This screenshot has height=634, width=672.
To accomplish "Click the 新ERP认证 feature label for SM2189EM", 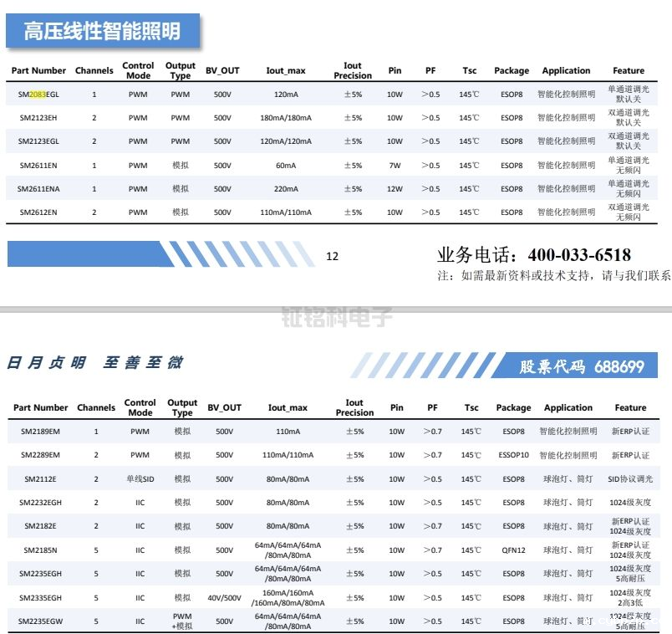I will point(631,432).
